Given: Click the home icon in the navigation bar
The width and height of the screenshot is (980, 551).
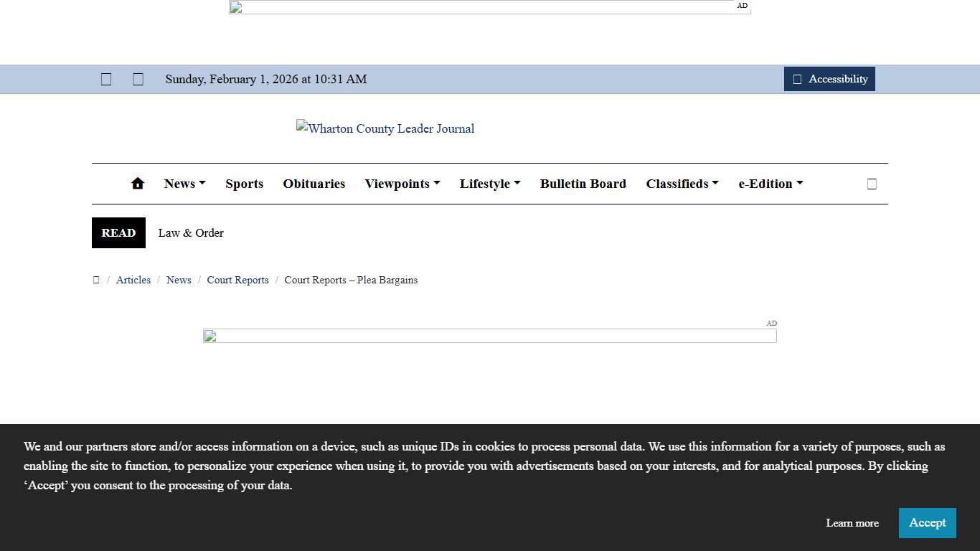Looking at the screenshot, I should (x=138, y=184).
